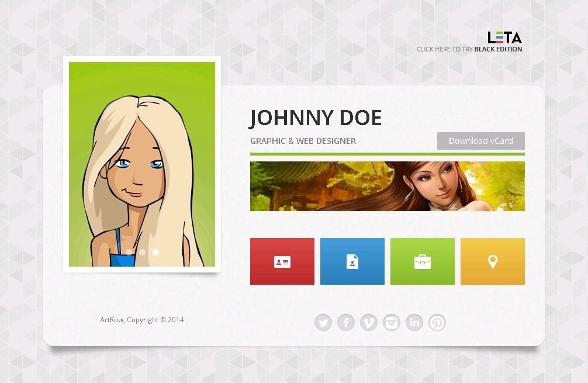This screenshot has height=383, width=588.
Task: Open the green briefcase portfolio tile
Action: tap(423, 261)
